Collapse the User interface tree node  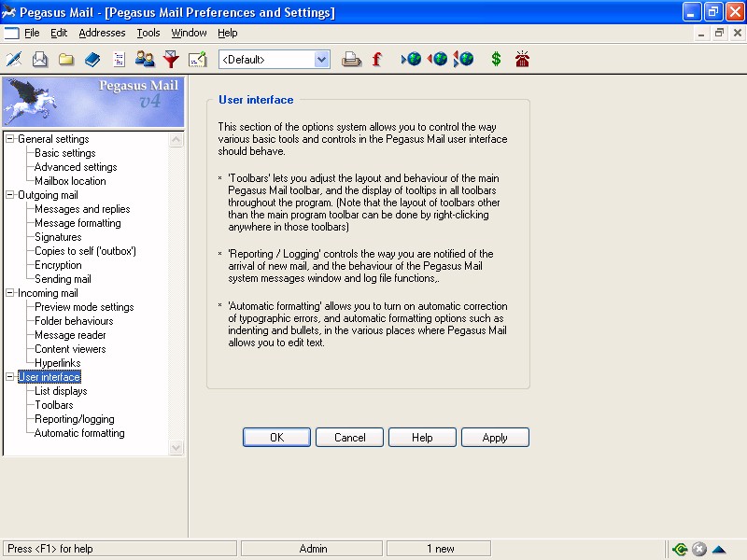coord(10,377)
